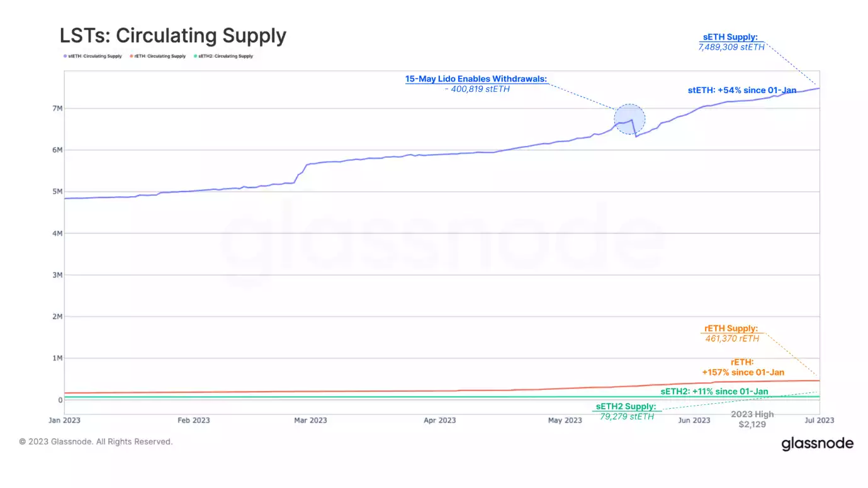Select the '+157% since 01-Jan' rETH label
The height and width of the screenshot is (488, 868).
point(743,372)
